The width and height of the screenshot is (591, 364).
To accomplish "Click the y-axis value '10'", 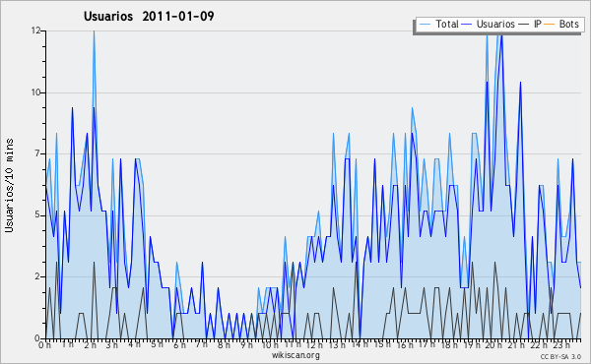I will 36,92.
